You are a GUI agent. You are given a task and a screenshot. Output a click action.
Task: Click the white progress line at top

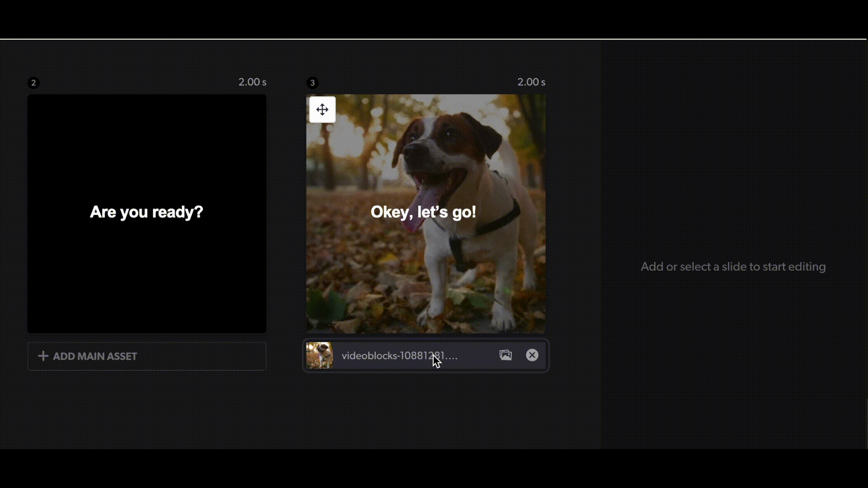point(434,39)
